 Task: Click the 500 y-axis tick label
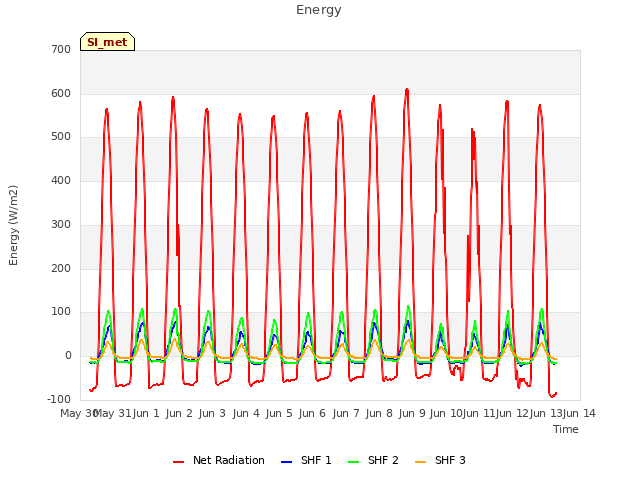tap(61, 137)
